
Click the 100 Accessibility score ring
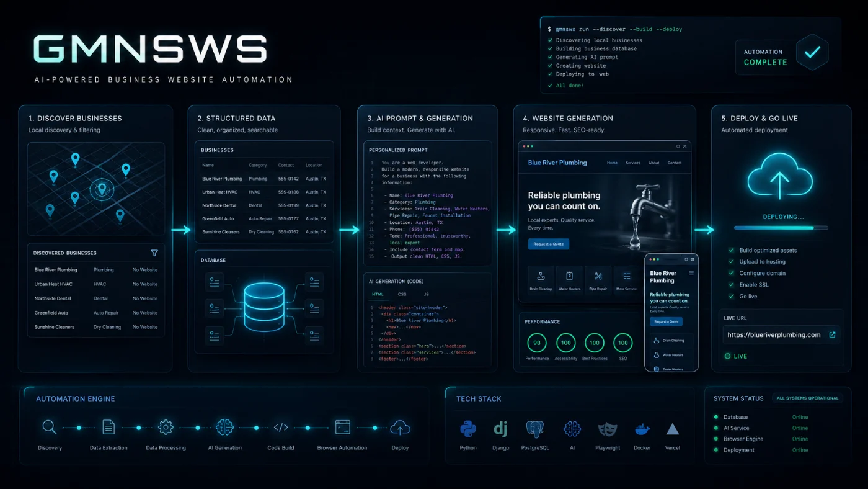[x=565, y=343]
